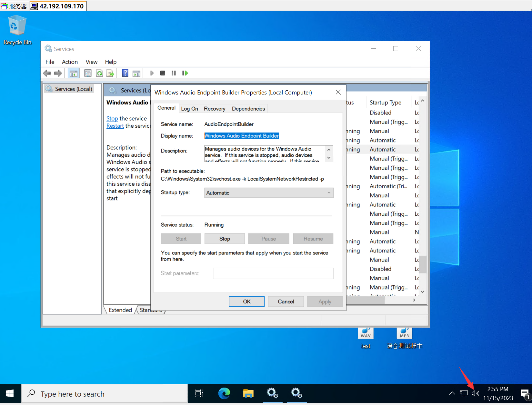This screenshot has width=532, height=405.
Task: Click the Pause Service toolbar icon
Action: coord(174,73)
